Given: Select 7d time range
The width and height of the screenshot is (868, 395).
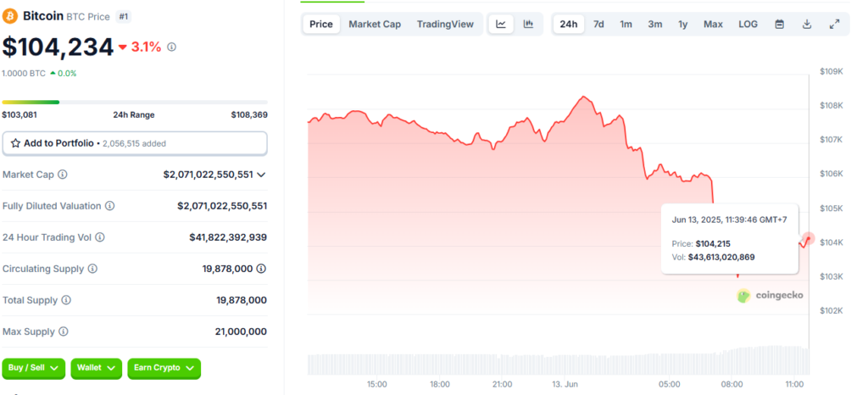Looking at the screenshot, I should (x=598, y=25).
